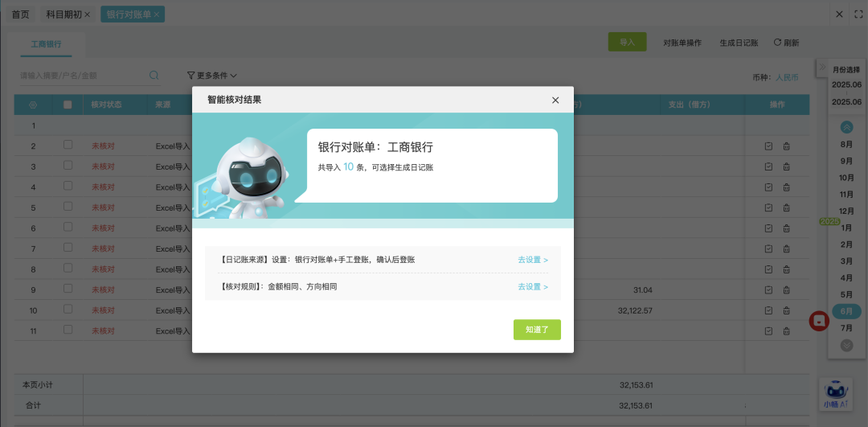868x427 pixels.
Task: Open the 小畅 AI assistant
Action: pyautogui.click(x=835, y=394)
